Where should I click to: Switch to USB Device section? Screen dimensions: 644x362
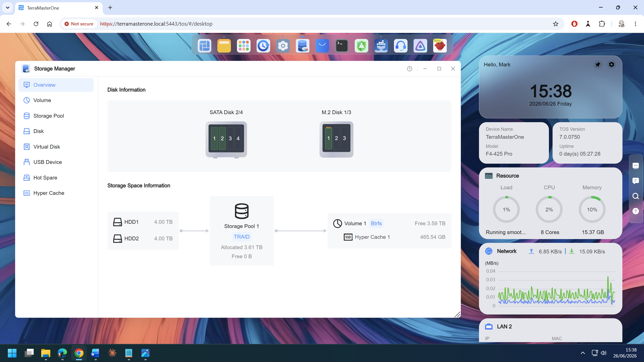click(x=56, y=162)
